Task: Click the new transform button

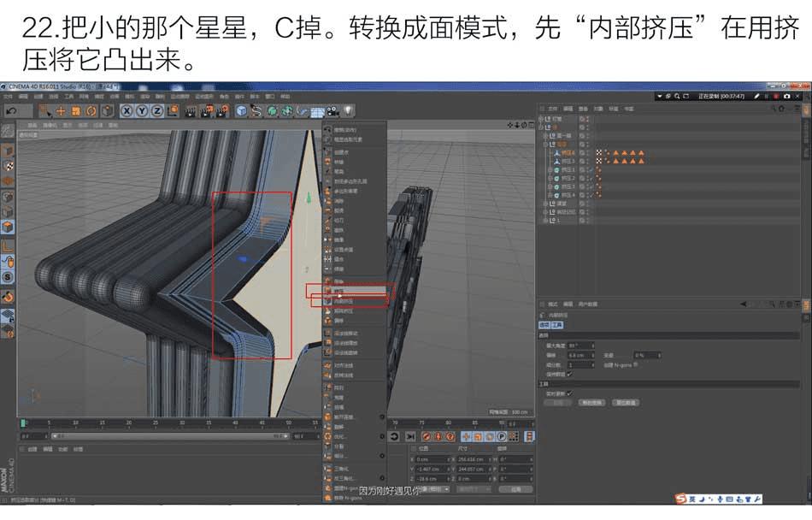Action: [591, 403]
